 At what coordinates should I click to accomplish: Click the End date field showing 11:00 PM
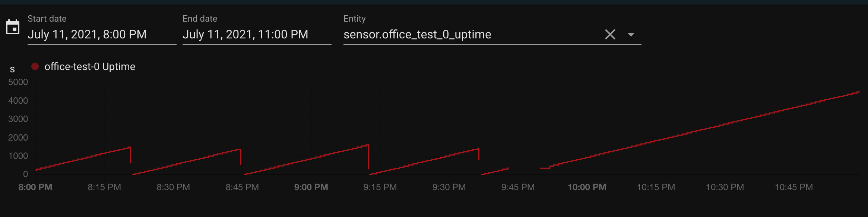245,35
